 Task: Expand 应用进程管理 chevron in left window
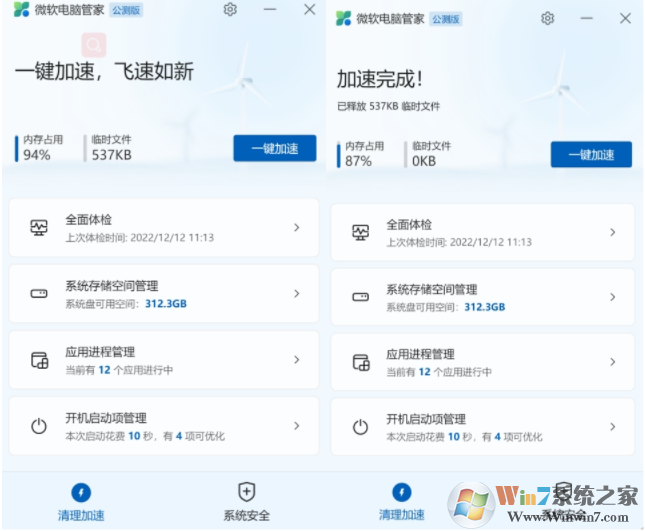click(297, 360)
